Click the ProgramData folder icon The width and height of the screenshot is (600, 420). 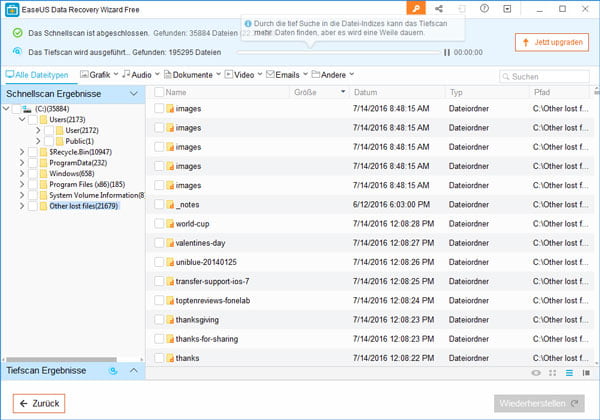(43, 163)
